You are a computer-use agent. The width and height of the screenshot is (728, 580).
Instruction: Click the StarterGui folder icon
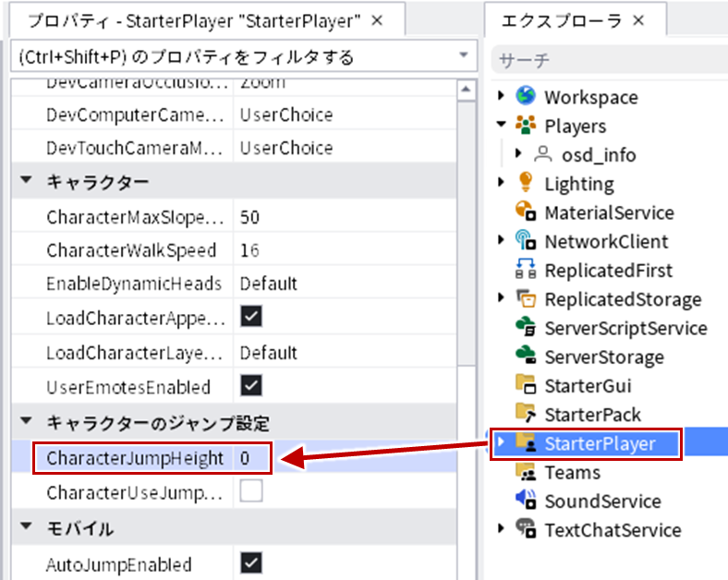(x=526, y=384)
